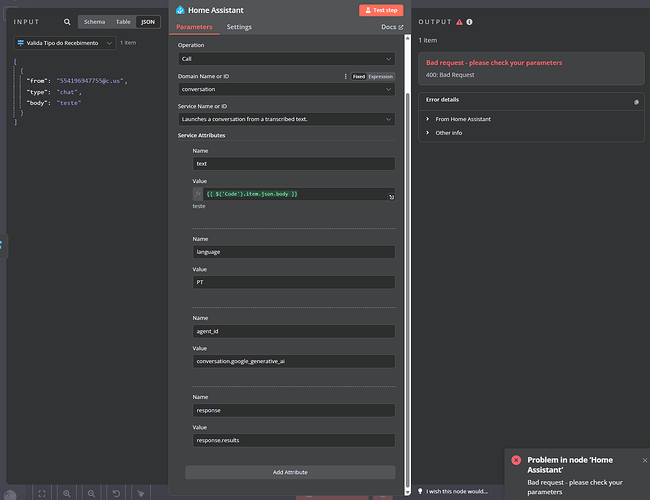Screen dimensions: 650x500
Task: Click the Add Attribute button
Action: (x=290, y=472)
